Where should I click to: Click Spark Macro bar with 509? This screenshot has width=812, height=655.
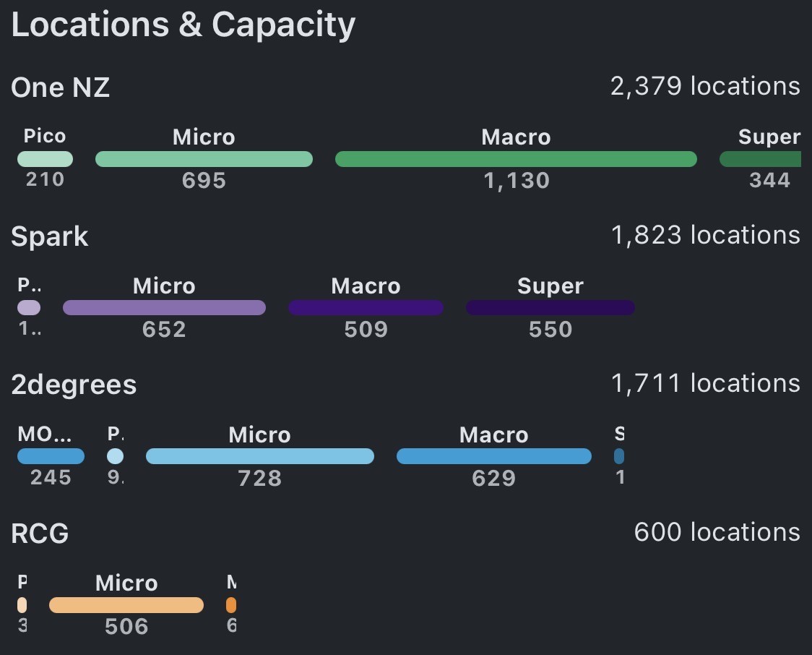pos(366,308)
